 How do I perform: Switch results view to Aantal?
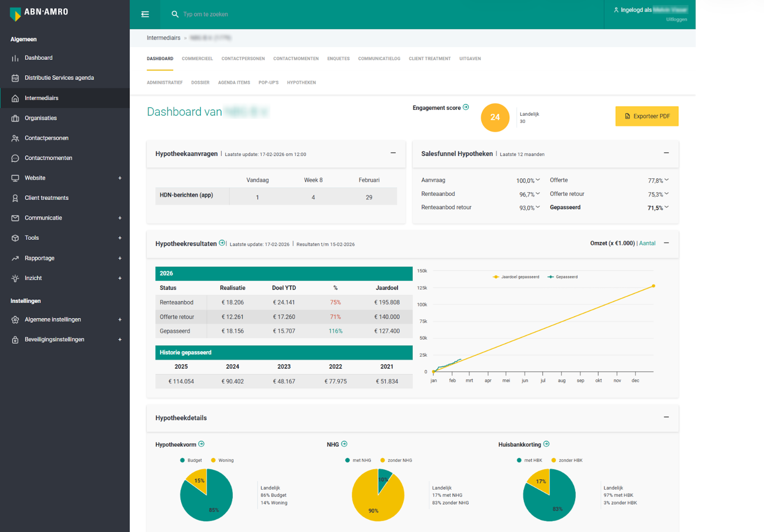pyautogui.click(x=647, y=243)
